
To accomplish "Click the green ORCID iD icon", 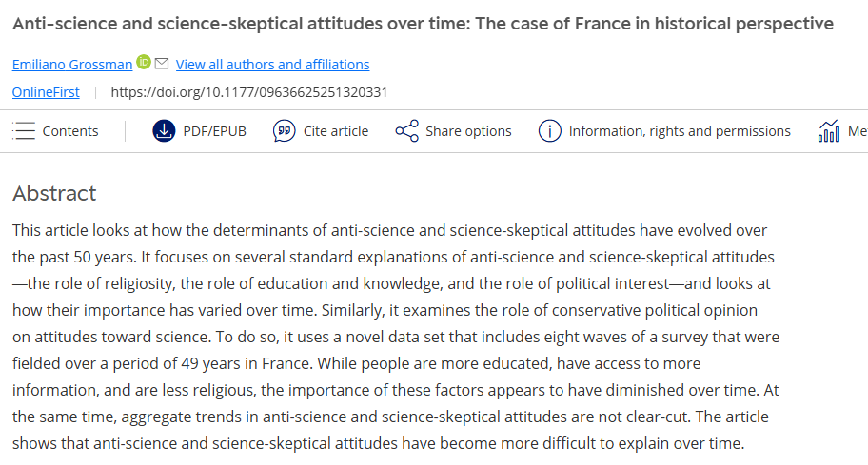I will (144, 63).
